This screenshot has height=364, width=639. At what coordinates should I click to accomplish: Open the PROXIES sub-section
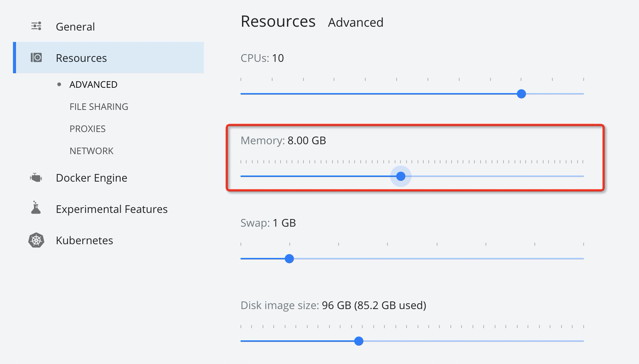click(87, 129)
